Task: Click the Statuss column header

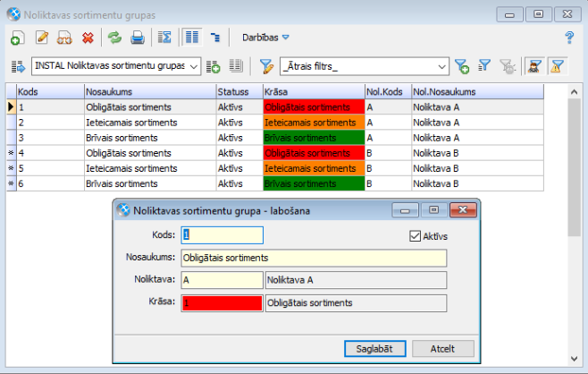Action: pyautogui.click(x=239, y=91)
